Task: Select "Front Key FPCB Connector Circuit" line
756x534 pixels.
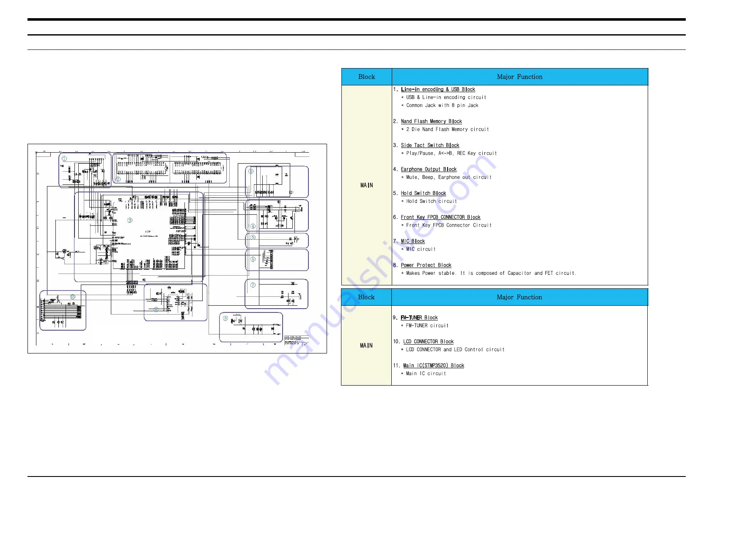Action: (449, 225)
